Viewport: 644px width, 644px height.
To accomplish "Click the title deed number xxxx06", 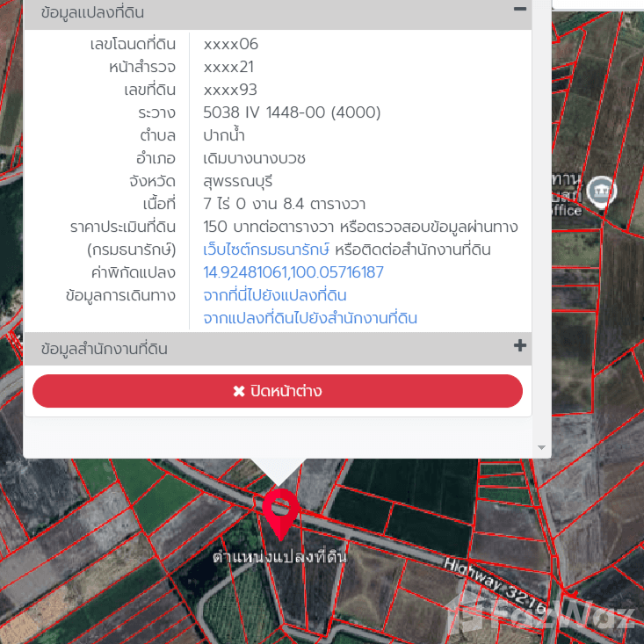I will pos(230,44).
